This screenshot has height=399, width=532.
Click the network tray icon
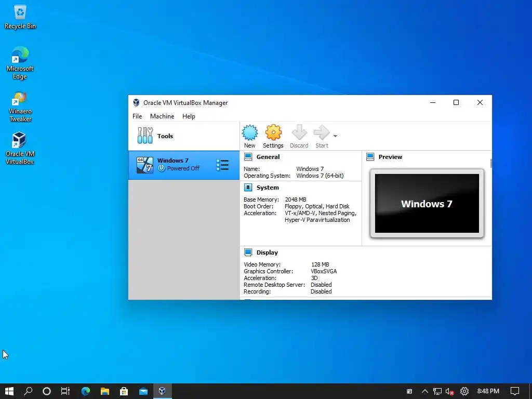click(x=437, y=391)
